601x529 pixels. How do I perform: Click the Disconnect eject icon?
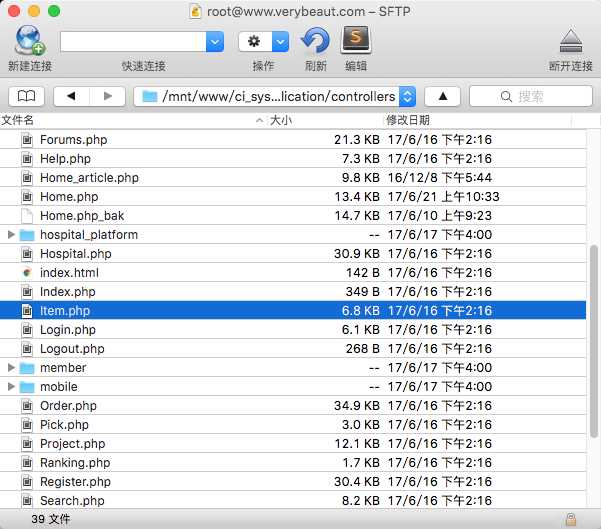click(x=571, y=41)
